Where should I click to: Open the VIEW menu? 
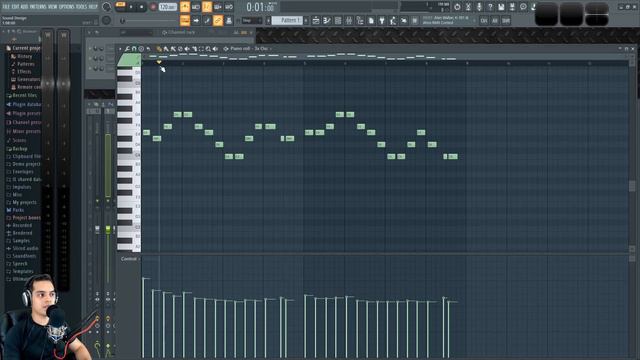coord(53,7)
